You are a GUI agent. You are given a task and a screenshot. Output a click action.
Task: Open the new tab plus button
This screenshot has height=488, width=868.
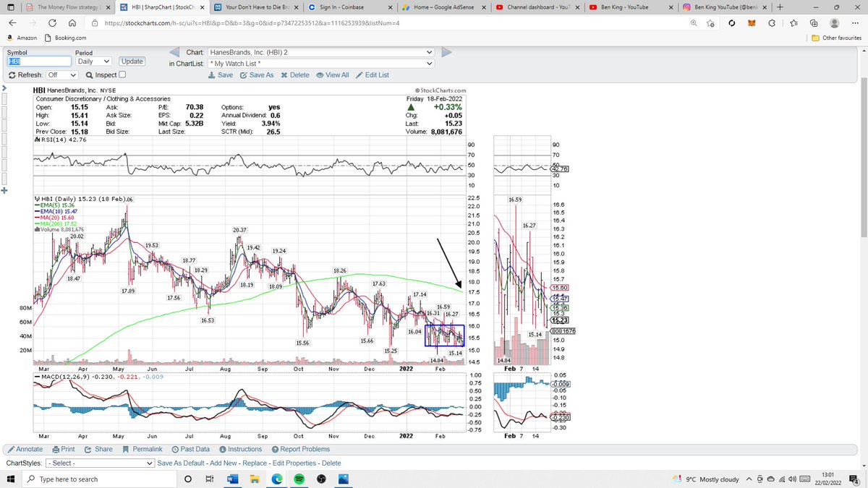tap(780, 7)
